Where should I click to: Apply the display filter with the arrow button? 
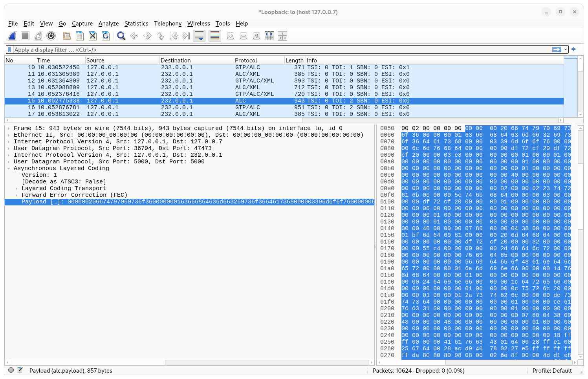pos(557,49)
